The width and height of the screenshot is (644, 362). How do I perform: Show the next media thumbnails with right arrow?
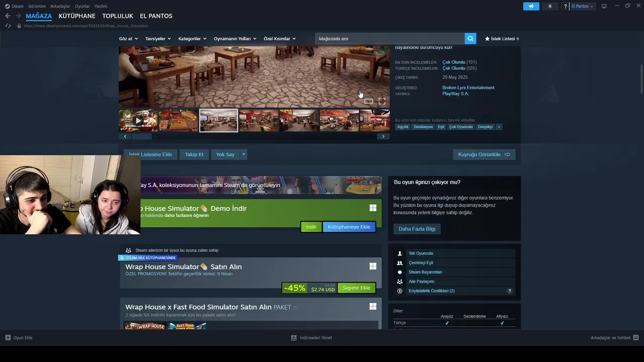[x=383, y=136]
